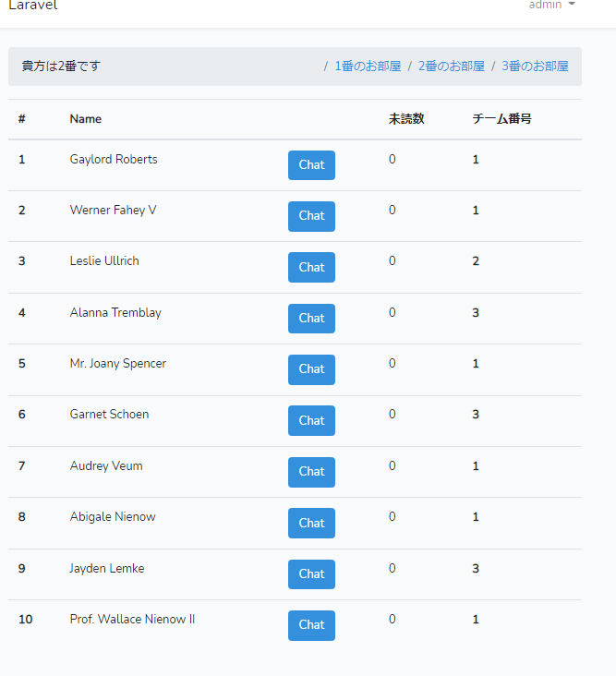This screenshot has width=616, height=676.
Task: Click Chat button for Mr. Joany Spencer
Action: (x=311, y=369)
